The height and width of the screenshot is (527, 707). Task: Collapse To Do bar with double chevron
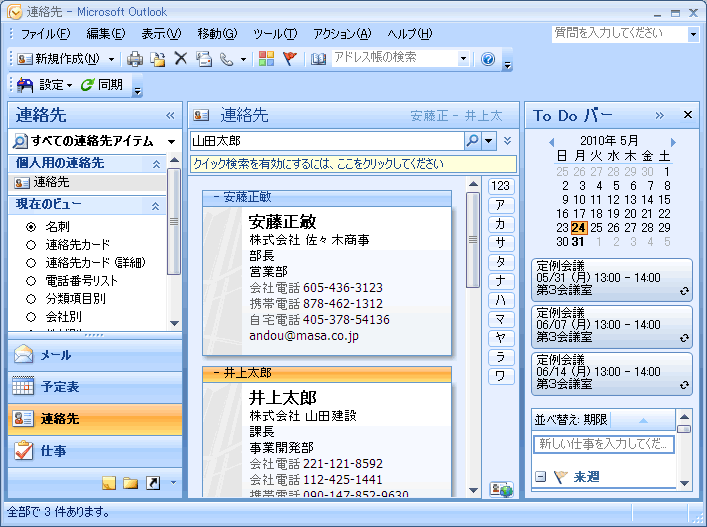pyautogui.click(x=659, y=115)
